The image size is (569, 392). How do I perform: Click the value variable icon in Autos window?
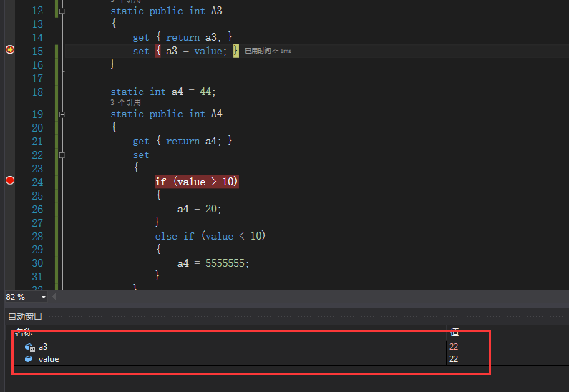29,359
